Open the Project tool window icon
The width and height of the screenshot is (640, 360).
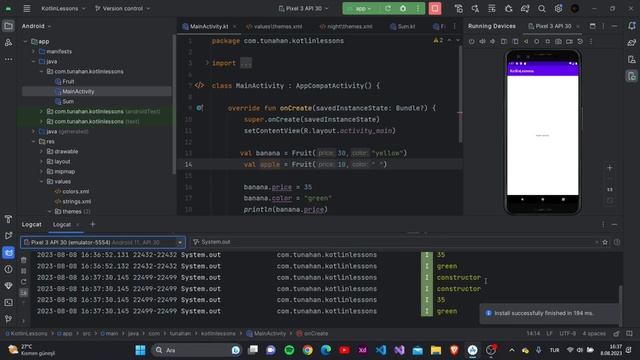click(8, 26)
